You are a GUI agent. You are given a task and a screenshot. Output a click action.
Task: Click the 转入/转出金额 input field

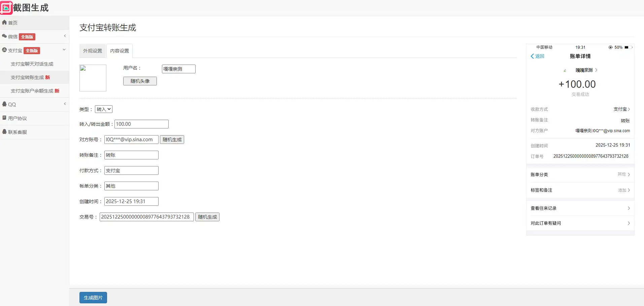point(141,124)
